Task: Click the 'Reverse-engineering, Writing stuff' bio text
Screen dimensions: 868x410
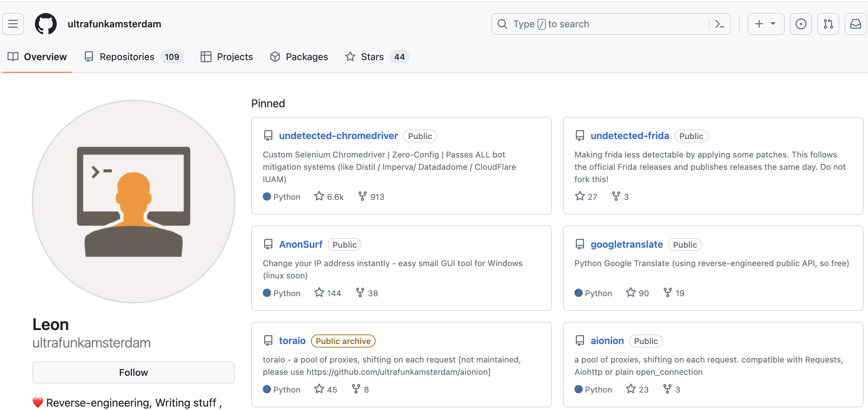Action: pos(131,403)
